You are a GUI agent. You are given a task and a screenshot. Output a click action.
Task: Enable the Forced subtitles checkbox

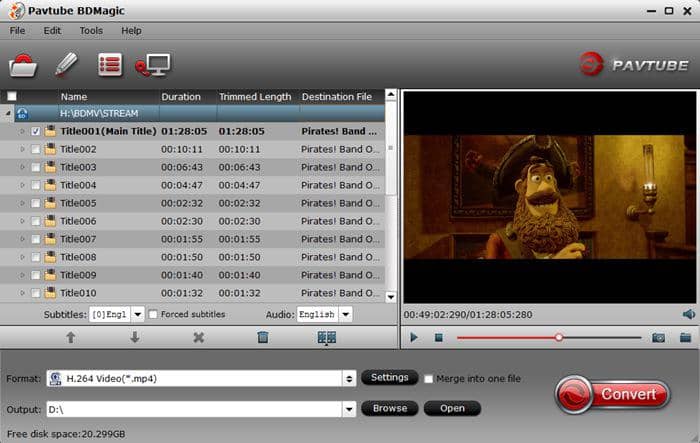(153, 314)
